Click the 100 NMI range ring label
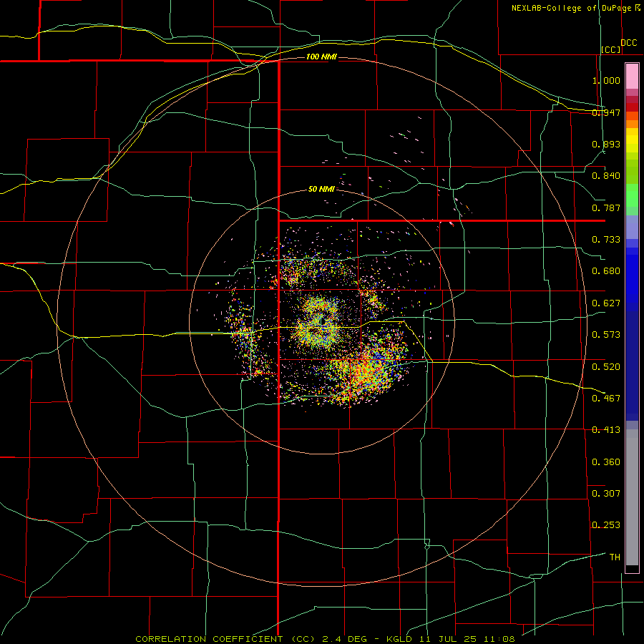This screenshot has width=644, height=644. [321, 57]
